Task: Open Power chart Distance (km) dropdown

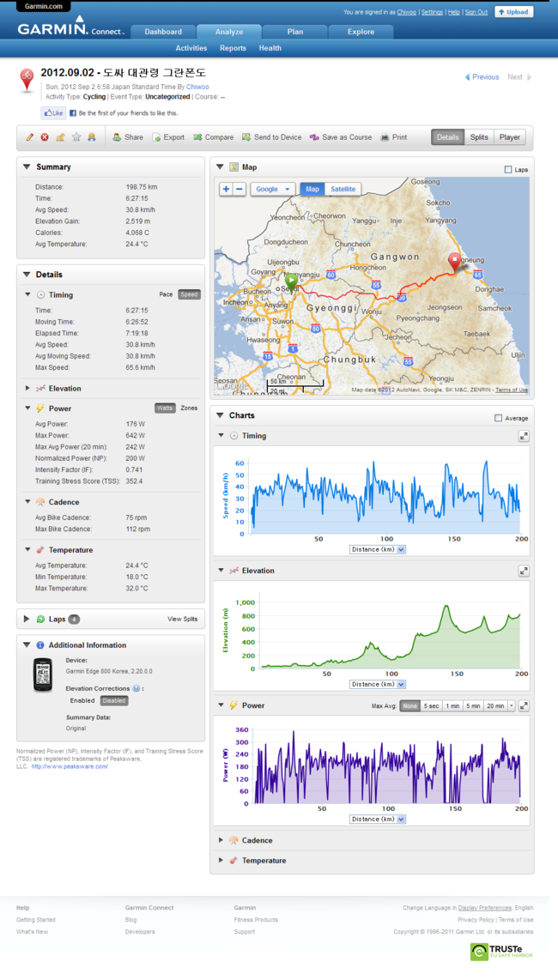Action: point(378,819)
